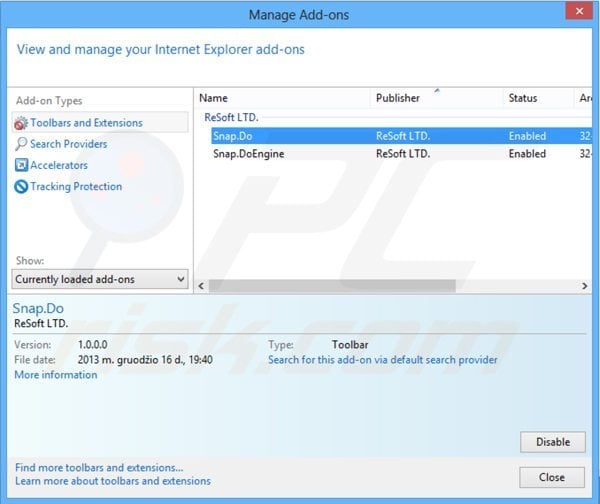
Task: Expand the Currently loaded add-ons dropdown
Action: (x=100, y=279)
